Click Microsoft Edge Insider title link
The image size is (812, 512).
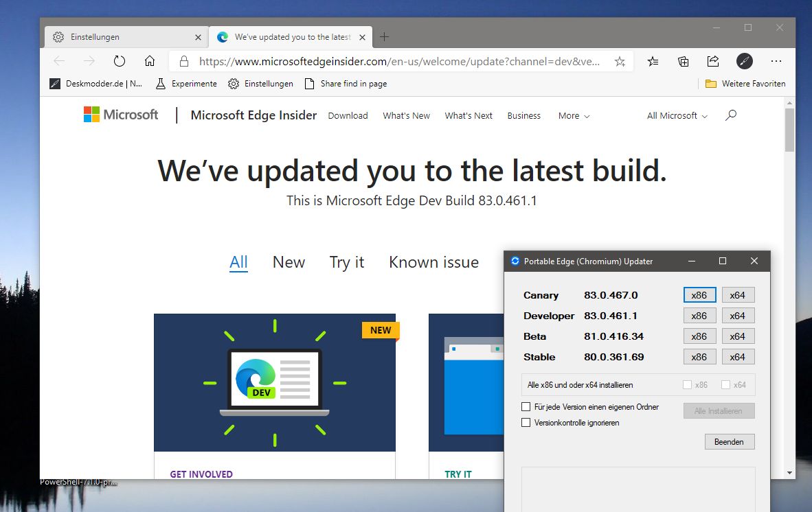(253, 115)
